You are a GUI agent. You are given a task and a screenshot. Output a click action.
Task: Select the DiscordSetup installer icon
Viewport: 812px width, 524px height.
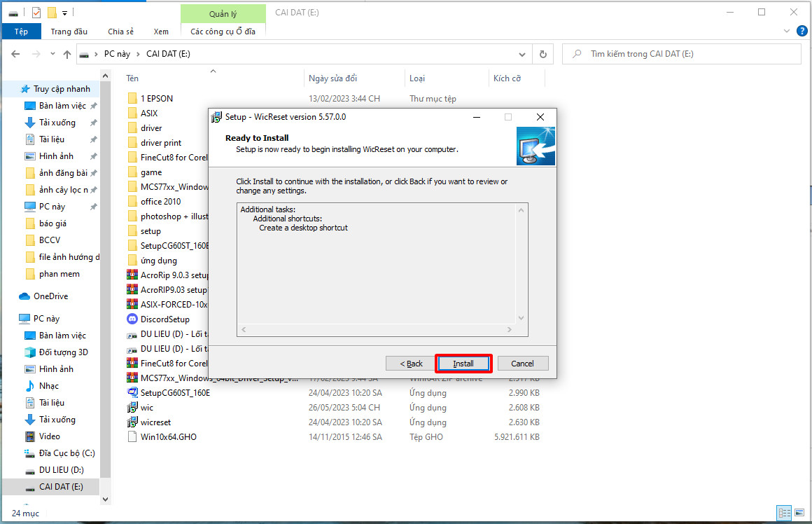click(x=132, y=319)
